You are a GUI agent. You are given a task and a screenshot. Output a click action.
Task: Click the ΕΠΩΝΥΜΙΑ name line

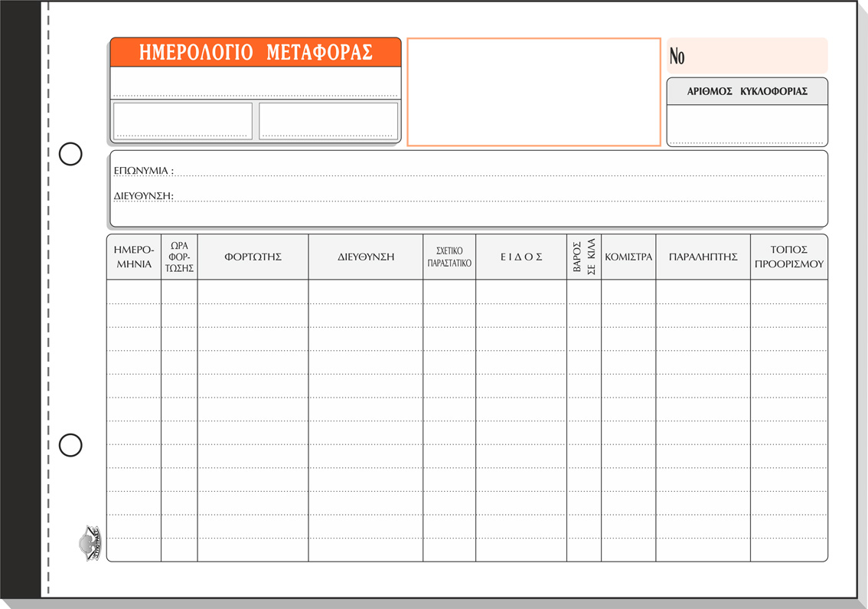(x=498, y=170)
